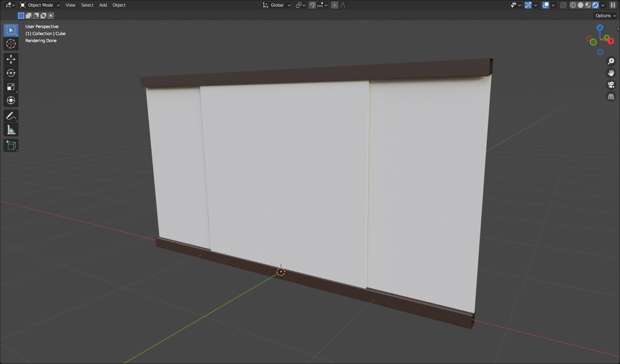Click the Z axis on navigation gizmo
This screenshot has height=364, width=620.
click(x=600, y=28)
